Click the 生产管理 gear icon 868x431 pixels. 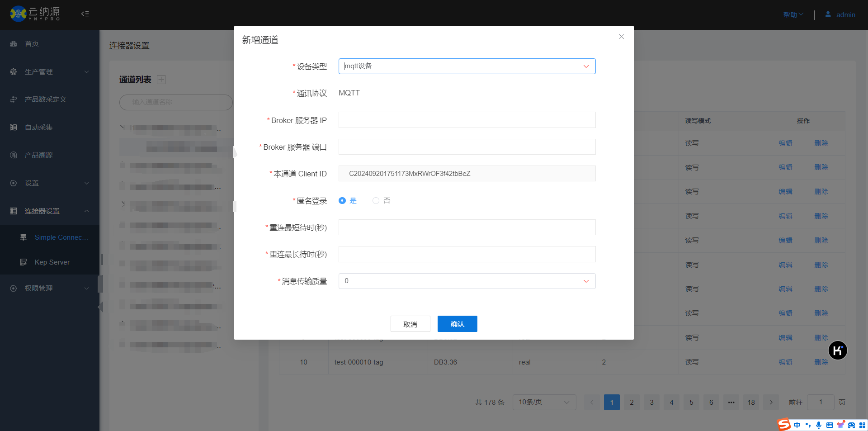coord(14,71)
